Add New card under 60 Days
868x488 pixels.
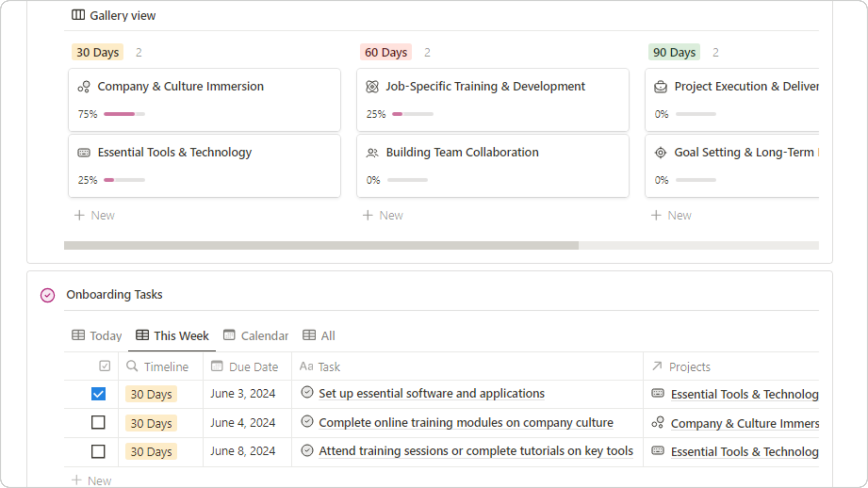pos(383,215)
